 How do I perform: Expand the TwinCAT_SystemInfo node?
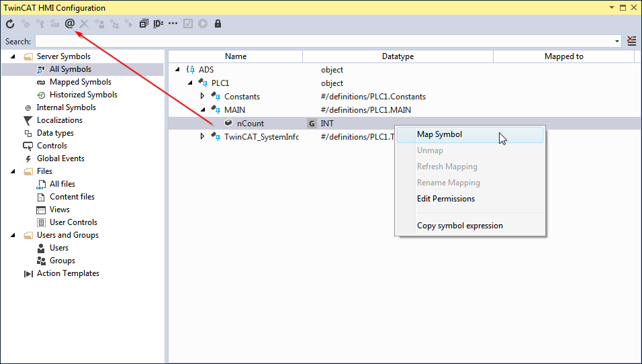202,136
